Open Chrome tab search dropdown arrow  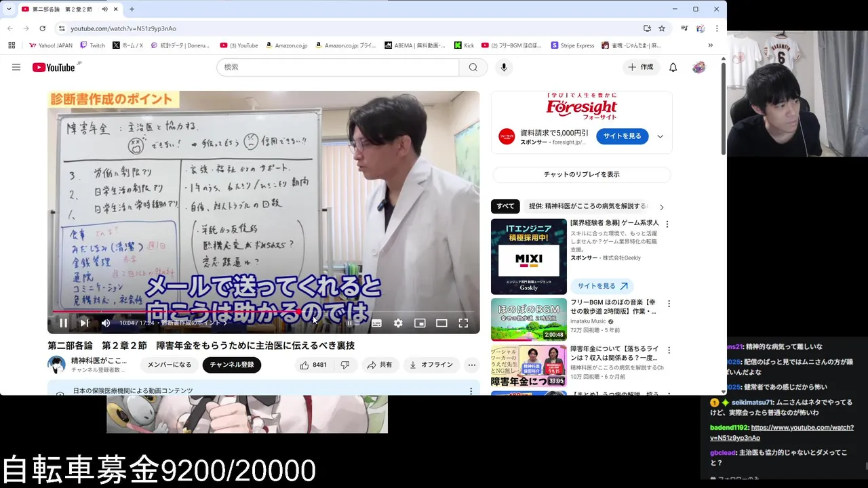(x=9, y=9)
